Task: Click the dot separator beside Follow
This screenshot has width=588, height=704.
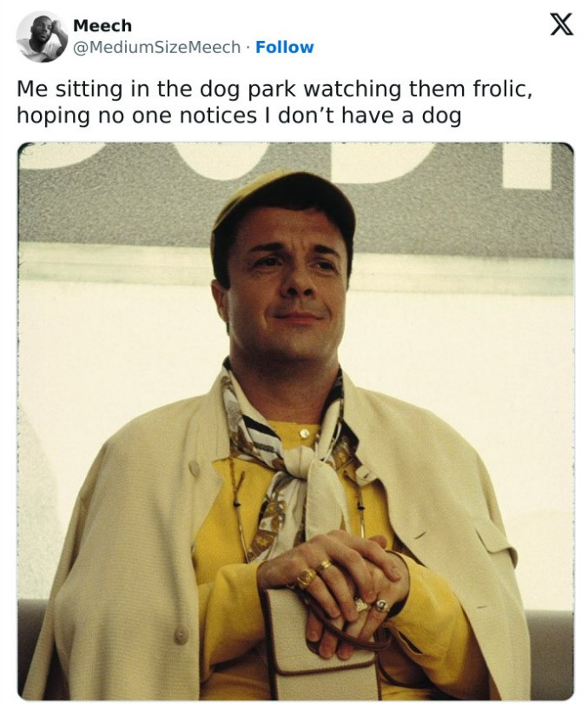Action: pyautogui.click(x=248, y=47)
